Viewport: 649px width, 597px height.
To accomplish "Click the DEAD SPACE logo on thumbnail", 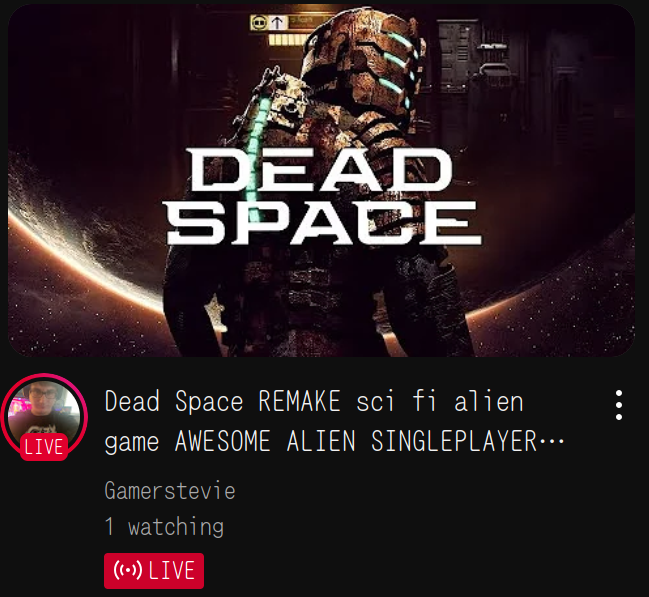I will click(324, 196).
